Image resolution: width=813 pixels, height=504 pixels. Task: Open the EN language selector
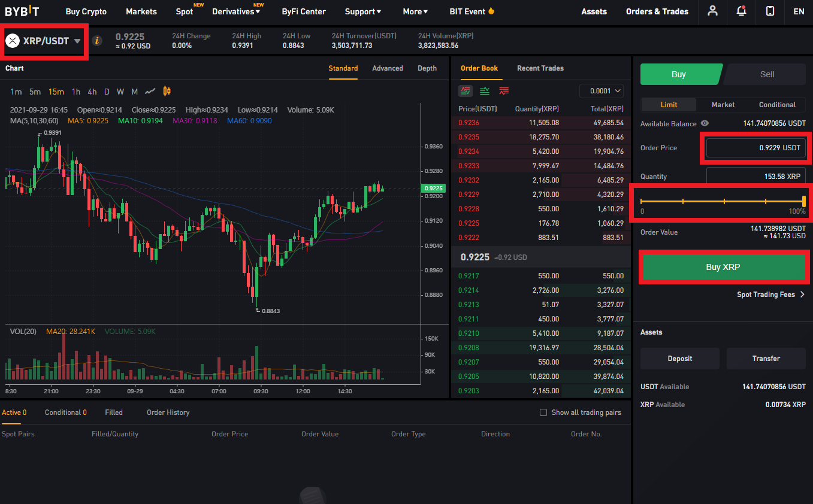tap(799, 11)
